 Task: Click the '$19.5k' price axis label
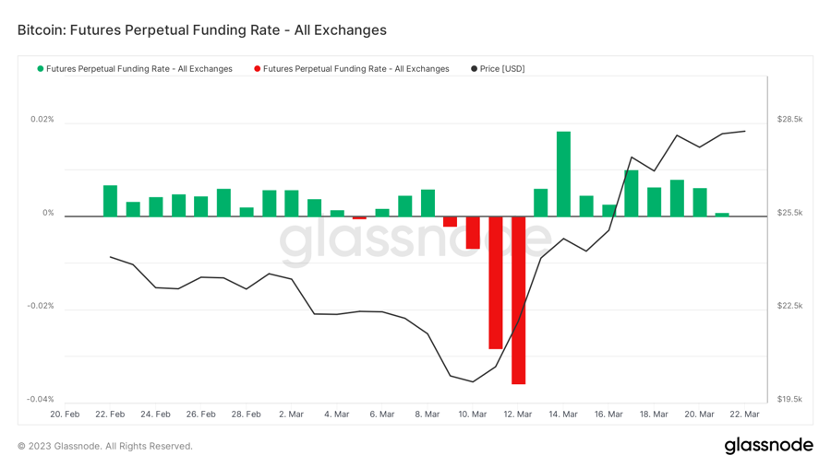pyautogui.click(x=790, y=399)
